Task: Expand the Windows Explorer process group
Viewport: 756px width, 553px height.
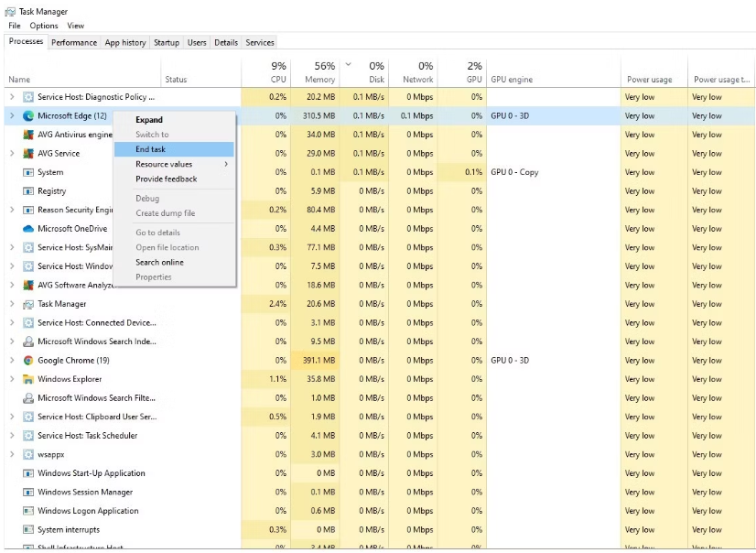Action: 12,379
